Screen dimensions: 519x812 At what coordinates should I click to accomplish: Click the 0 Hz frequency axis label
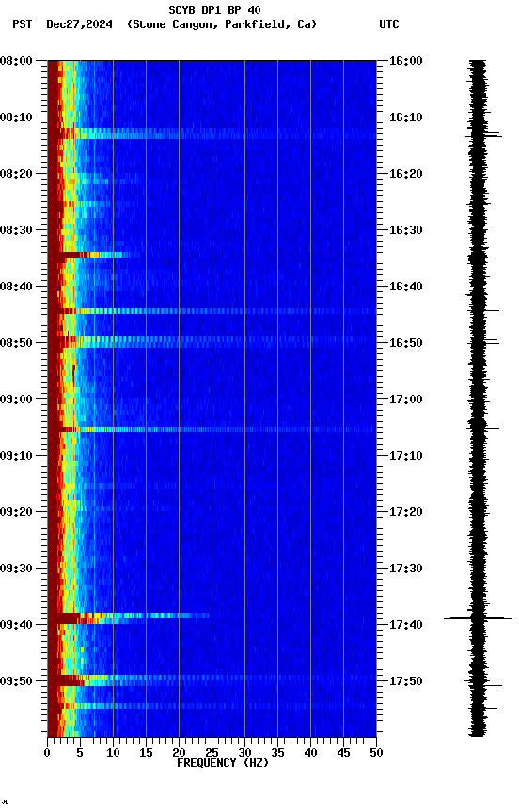(x=47, y=753)
